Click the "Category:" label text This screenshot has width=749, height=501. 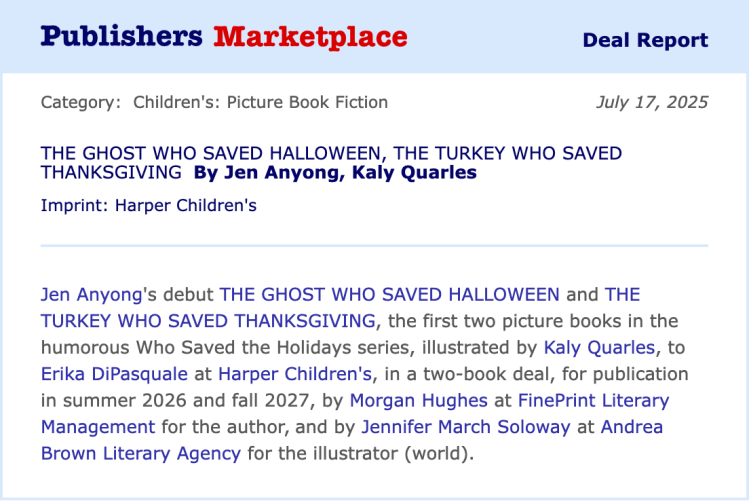coord(81,102)
